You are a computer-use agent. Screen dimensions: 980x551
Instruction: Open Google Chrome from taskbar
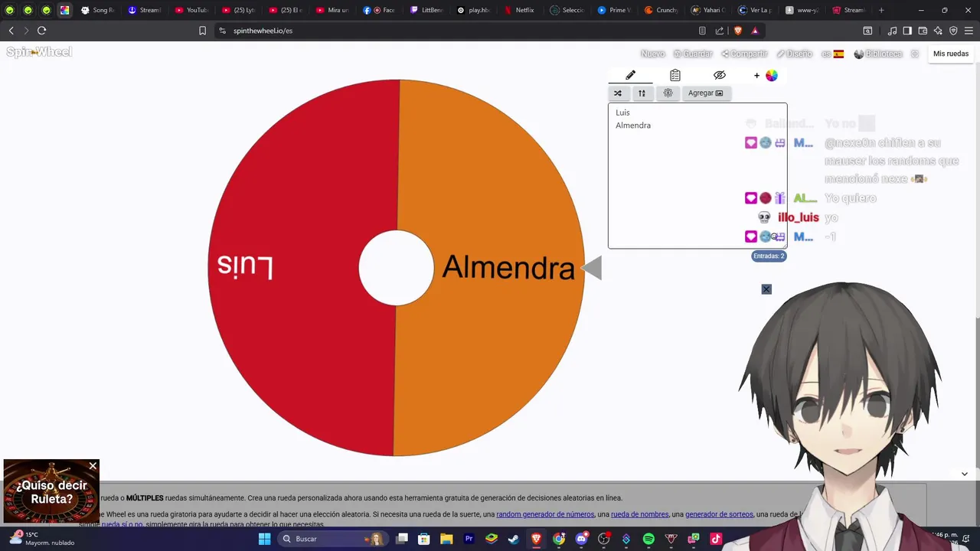pyautogui.click(x=559, y=539)
